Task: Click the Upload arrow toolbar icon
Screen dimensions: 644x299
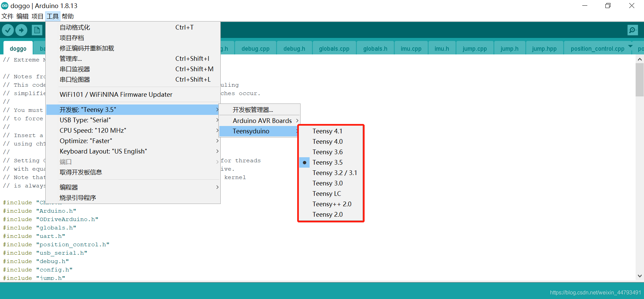Action: point(21,30)
